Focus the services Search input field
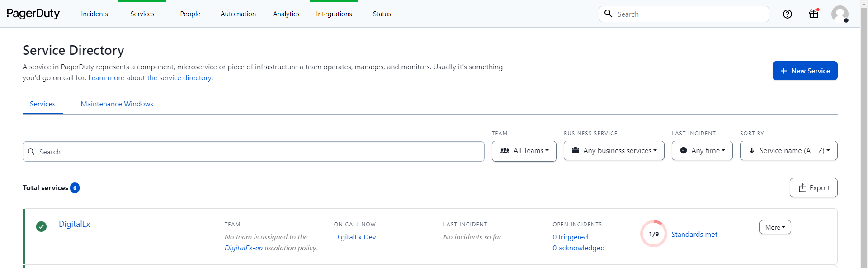Screen dimensions: 868x268 [258, 152]
